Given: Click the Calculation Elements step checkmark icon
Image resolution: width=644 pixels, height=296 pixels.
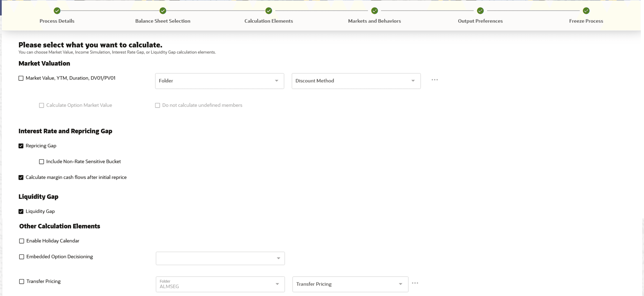Looking at the screenshot, I should 269,11.
